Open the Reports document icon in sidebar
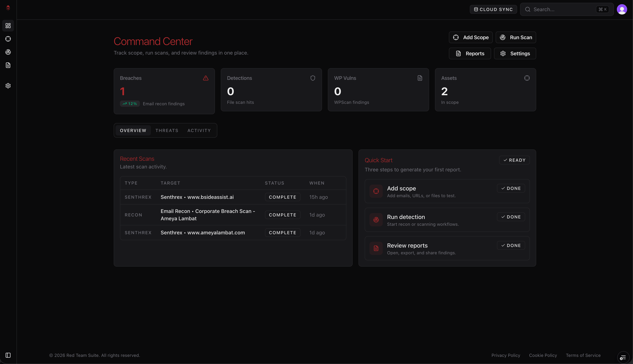The height and width of the screenshot is (364, 633). (x=8, y=65)
